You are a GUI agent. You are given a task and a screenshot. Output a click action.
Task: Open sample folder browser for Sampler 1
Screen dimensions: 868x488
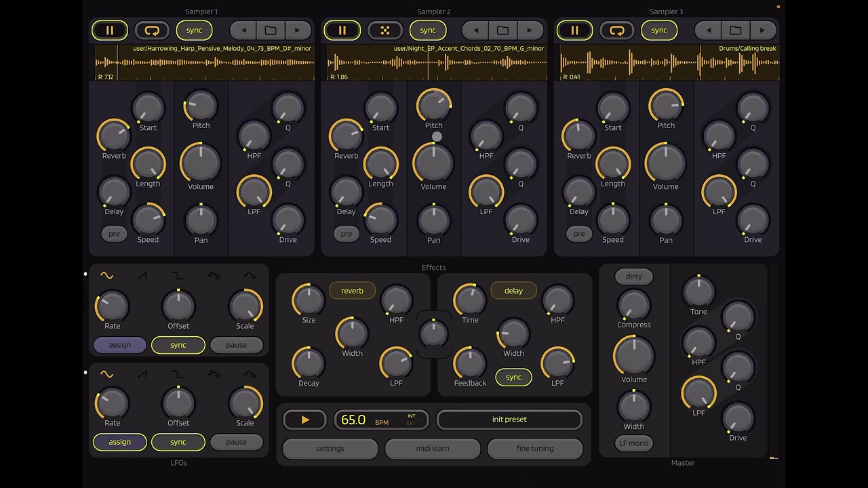point(270,30)
